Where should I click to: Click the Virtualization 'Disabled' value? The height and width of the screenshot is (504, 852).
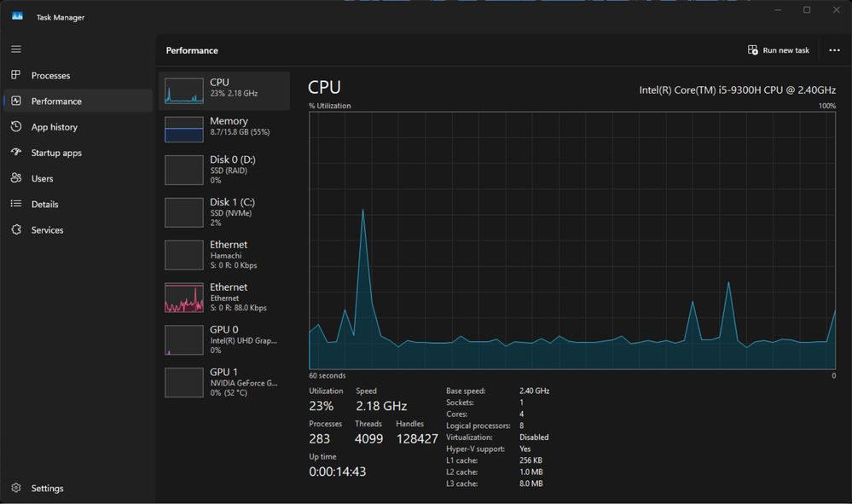point(534,437)
